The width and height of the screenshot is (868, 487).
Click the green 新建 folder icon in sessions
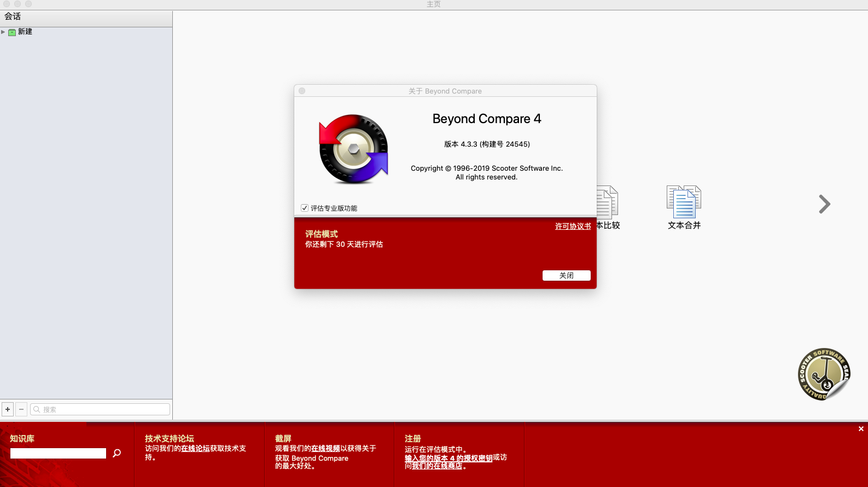click(x=12, y=32)
